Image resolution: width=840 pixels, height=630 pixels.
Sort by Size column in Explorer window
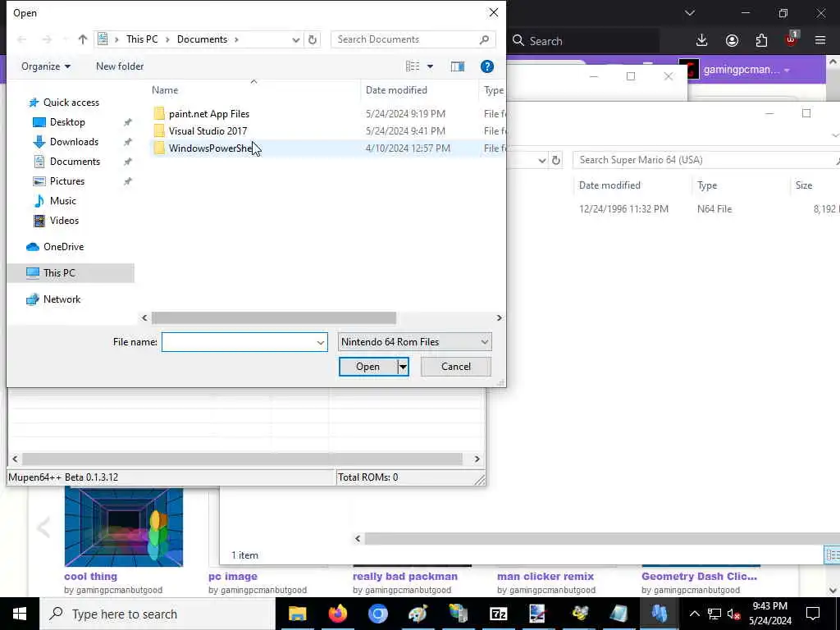804,185
